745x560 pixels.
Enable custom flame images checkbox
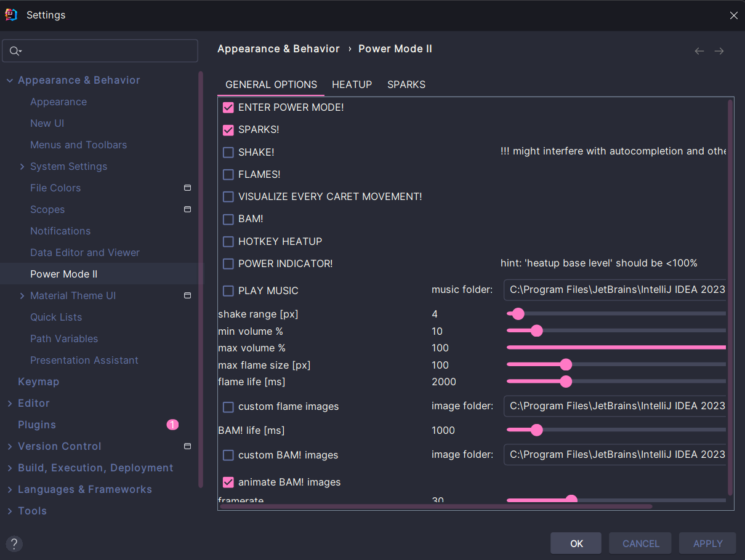pos(228,407)
